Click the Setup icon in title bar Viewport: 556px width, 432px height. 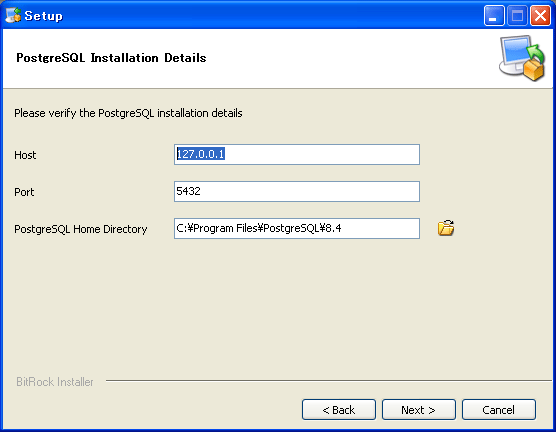(x=13, y=16)
